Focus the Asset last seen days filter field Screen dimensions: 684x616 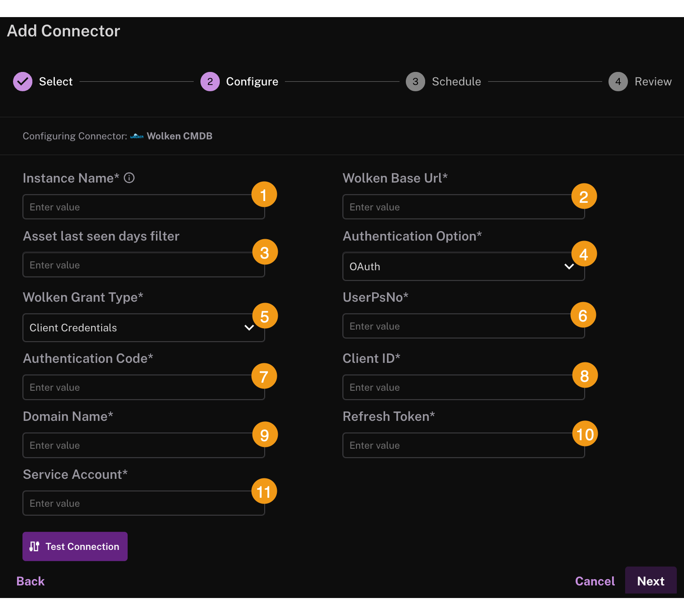pos(144,265)
